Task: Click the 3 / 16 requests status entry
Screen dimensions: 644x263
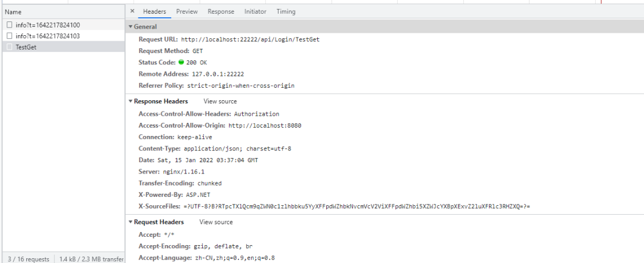Action: point(29,259)
